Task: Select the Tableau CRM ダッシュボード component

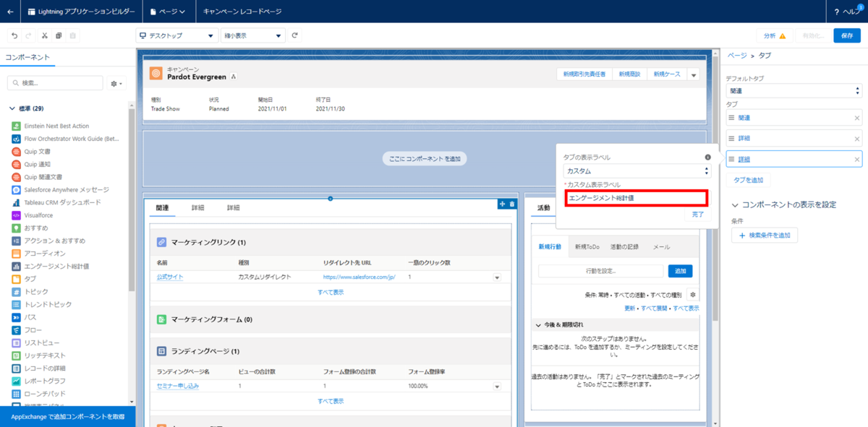Action: [57, 202]
